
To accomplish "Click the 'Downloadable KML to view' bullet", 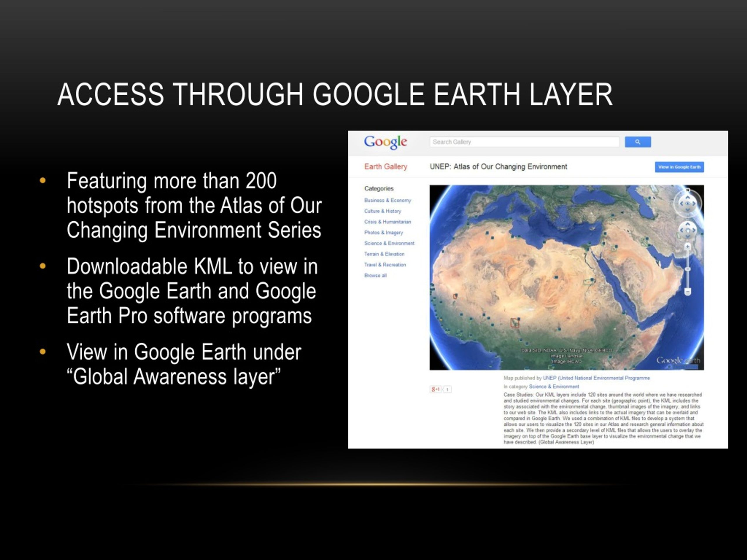I will (192, 291).
